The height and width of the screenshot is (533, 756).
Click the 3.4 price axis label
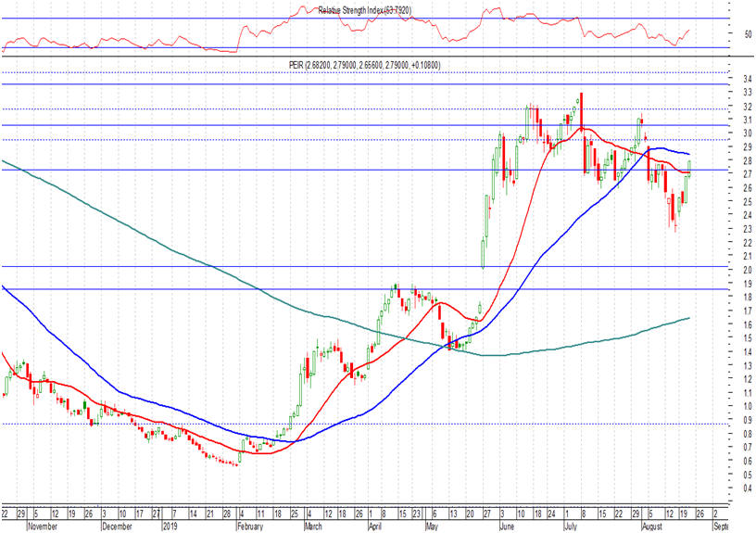[720, 79]
